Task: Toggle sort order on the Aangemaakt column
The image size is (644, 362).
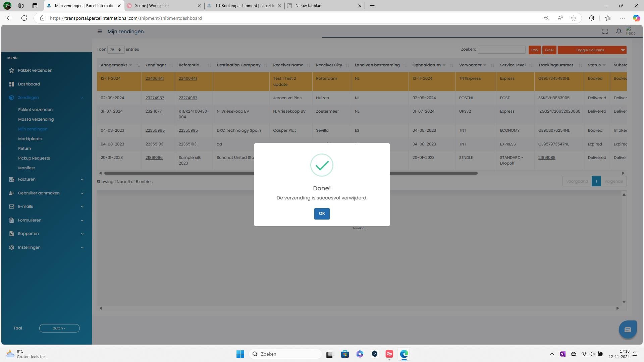Action: pyautogui.click(x=138, y=65)
